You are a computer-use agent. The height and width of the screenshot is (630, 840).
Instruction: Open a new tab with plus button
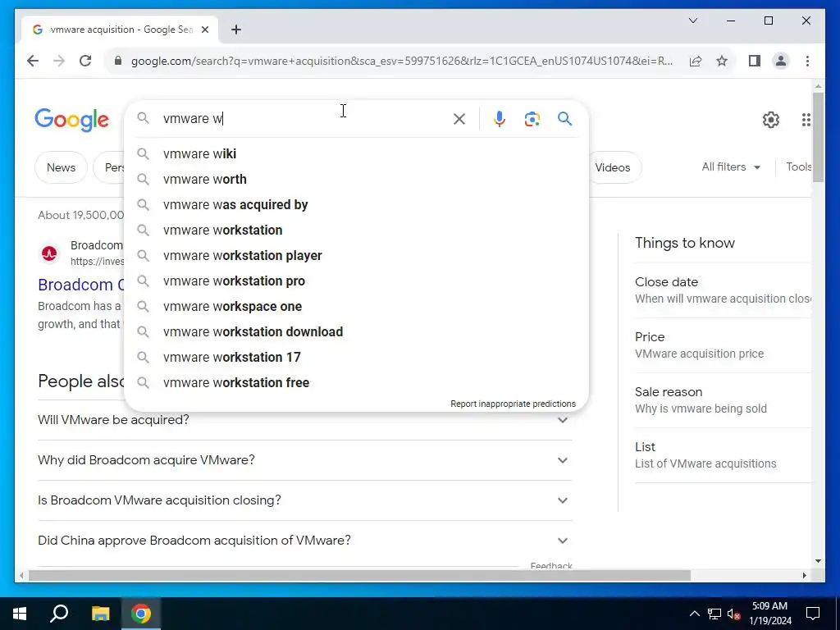(x=236, y=30)
